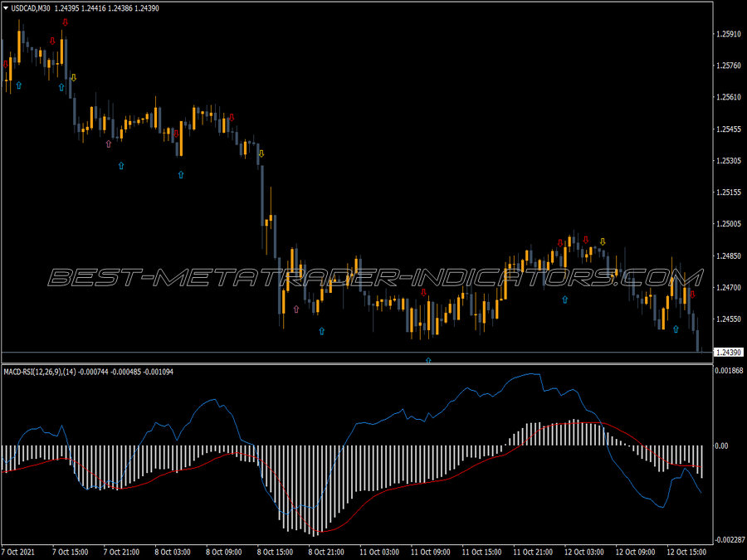Click the -0.002287 indicator scale minimum
Viewport: 747px width, 560px height.
pos(729,539)
